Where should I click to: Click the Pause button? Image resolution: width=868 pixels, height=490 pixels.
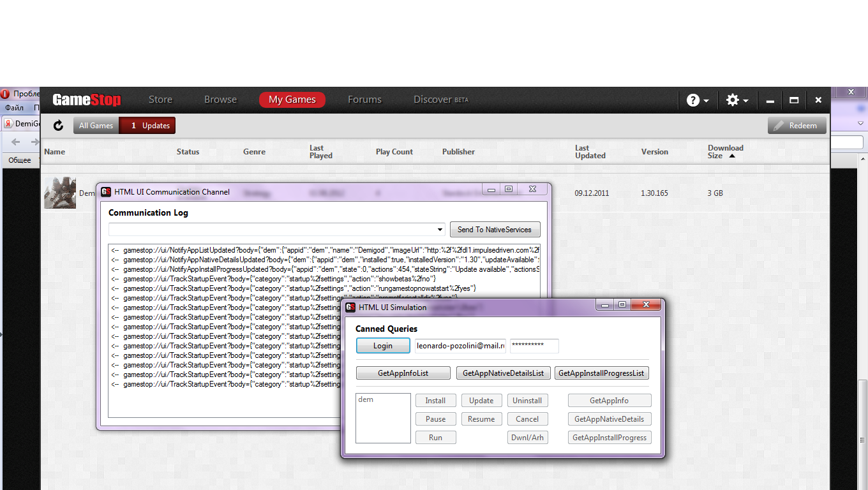click(435, 419)
